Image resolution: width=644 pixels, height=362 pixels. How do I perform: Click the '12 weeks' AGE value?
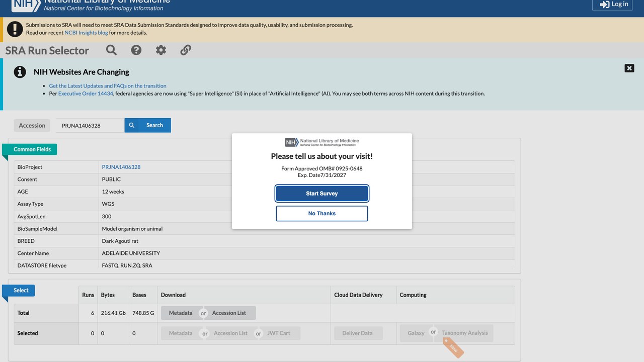tap(113, 192)
